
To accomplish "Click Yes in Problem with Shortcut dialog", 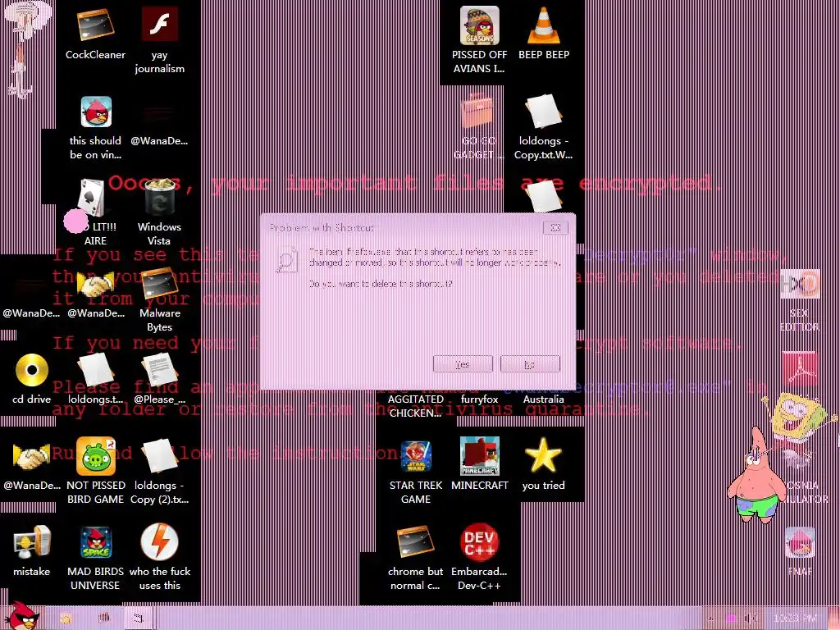I will (463, 363).
